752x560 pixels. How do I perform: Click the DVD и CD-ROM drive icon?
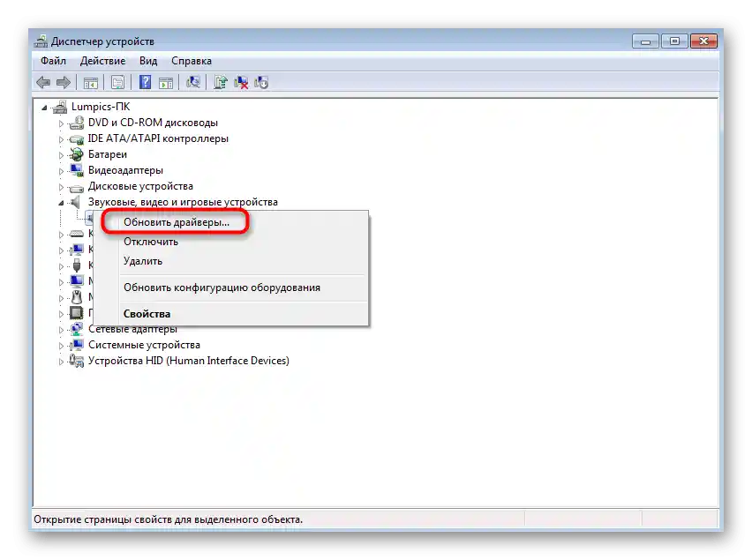coord(76,123)
